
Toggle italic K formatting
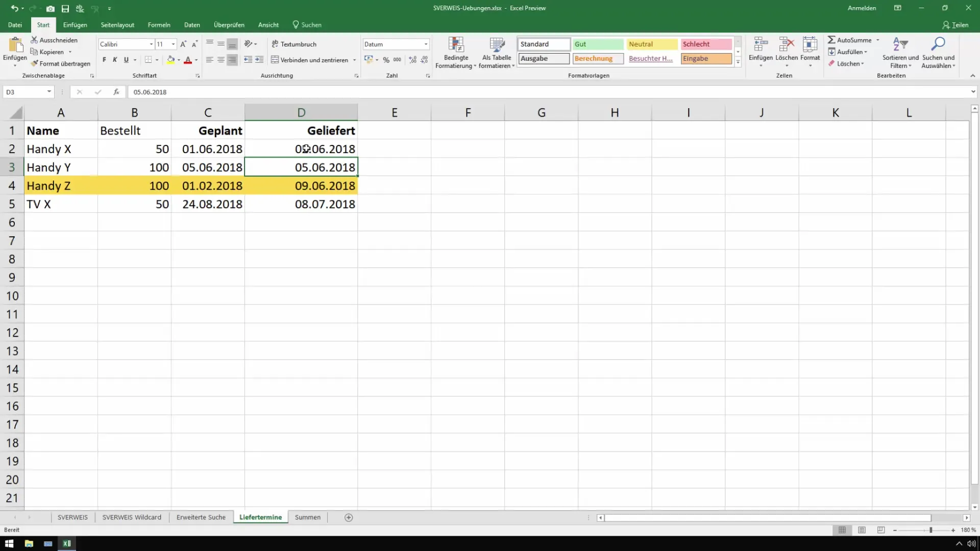coord(115,60)
